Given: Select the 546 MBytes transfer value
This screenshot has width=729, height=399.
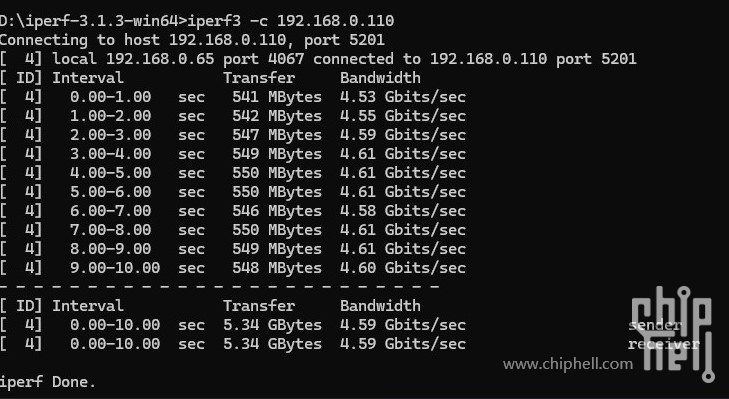Looking at the screenshot, I should (277, 211).
